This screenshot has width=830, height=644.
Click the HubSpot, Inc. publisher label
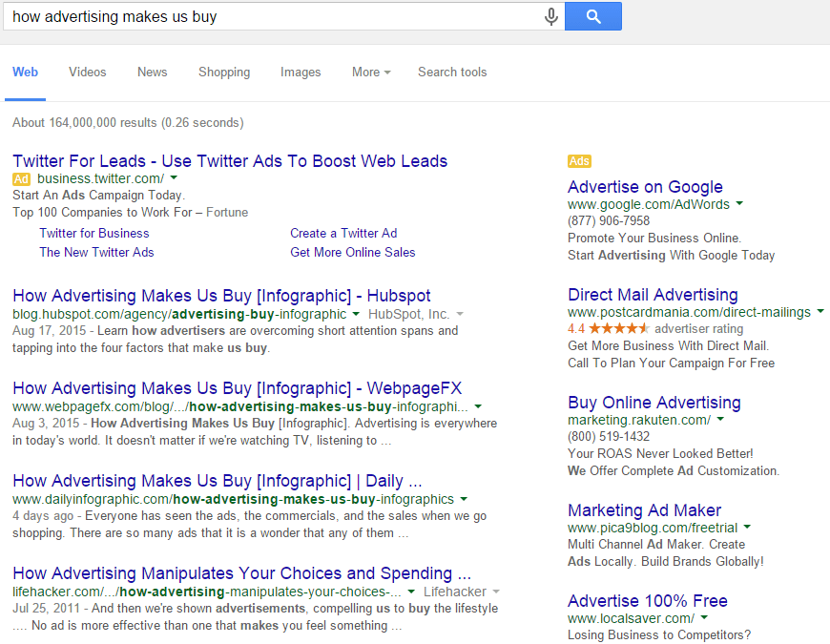pos(408,314)
